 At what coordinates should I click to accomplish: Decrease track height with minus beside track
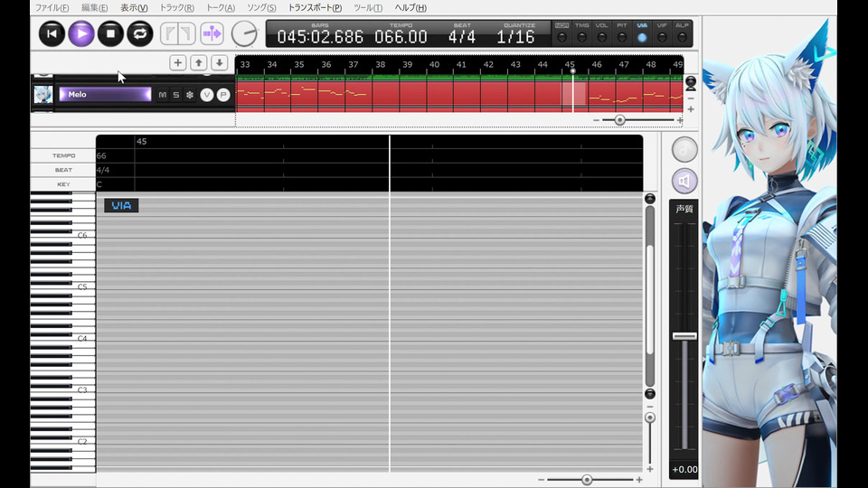tap(691, 99)
